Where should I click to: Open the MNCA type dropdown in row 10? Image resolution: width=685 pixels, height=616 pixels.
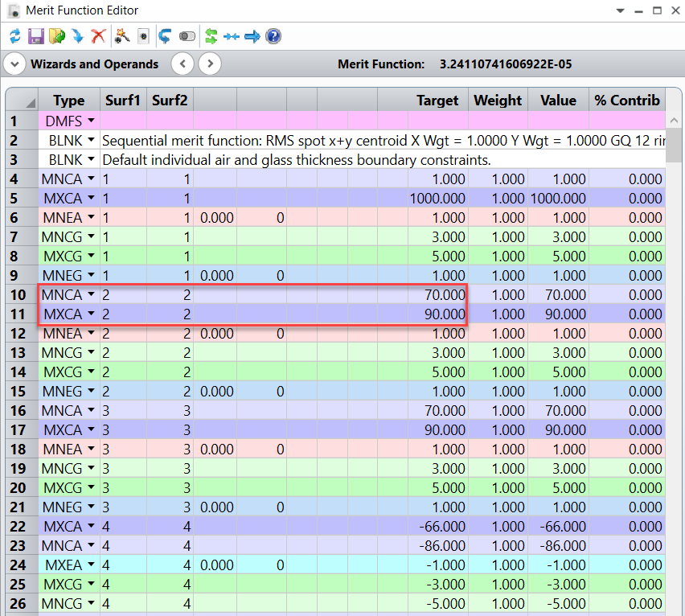click(91, 294)
